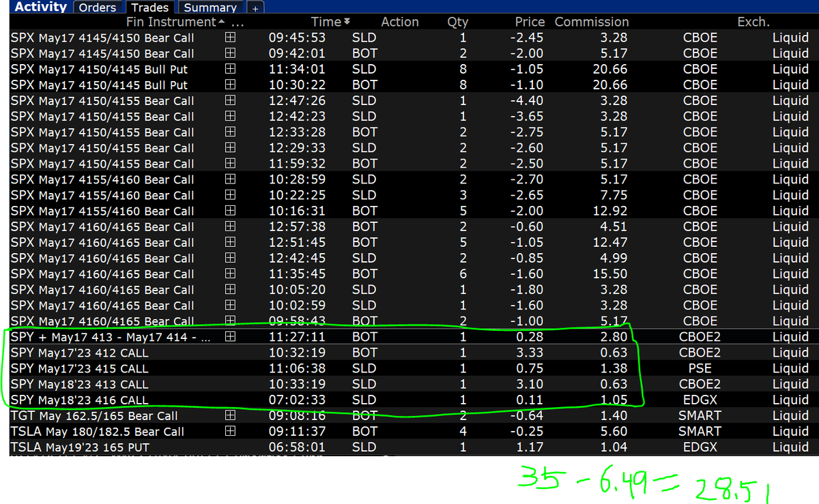The image size is (819, 504).
Task: Select the Trades tab
Action: (x=150, y=8)
